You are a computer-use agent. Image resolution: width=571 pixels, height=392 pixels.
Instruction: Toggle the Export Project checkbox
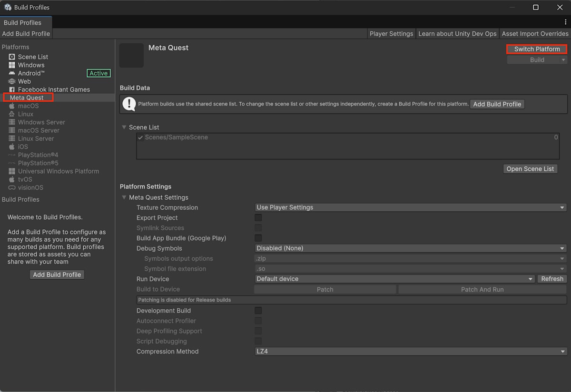258,218
